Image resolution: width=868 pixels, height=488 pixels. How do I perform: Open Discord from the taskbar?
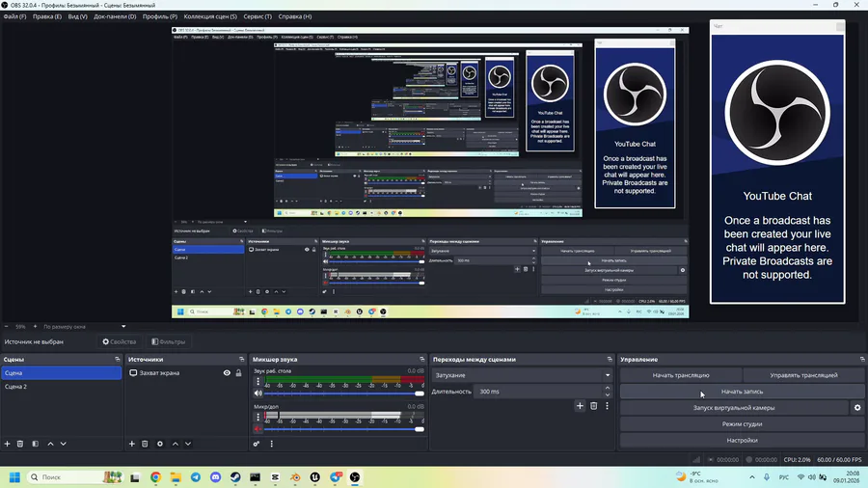tap(215, 477)
